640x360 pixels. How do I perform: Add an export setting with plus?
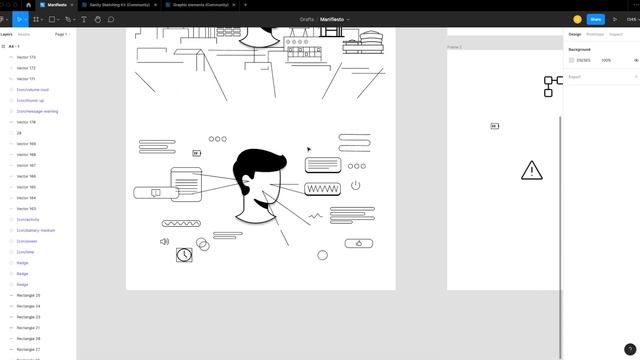point(636,77)
